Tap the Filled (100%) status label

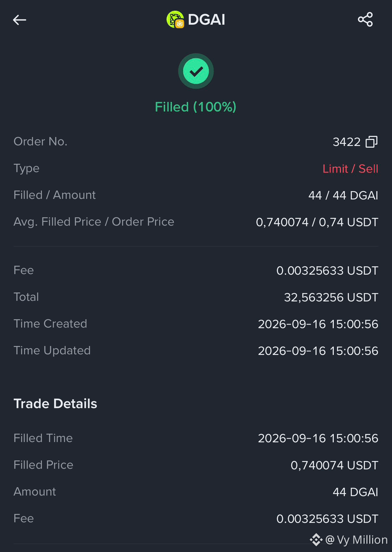click(196, 107)
